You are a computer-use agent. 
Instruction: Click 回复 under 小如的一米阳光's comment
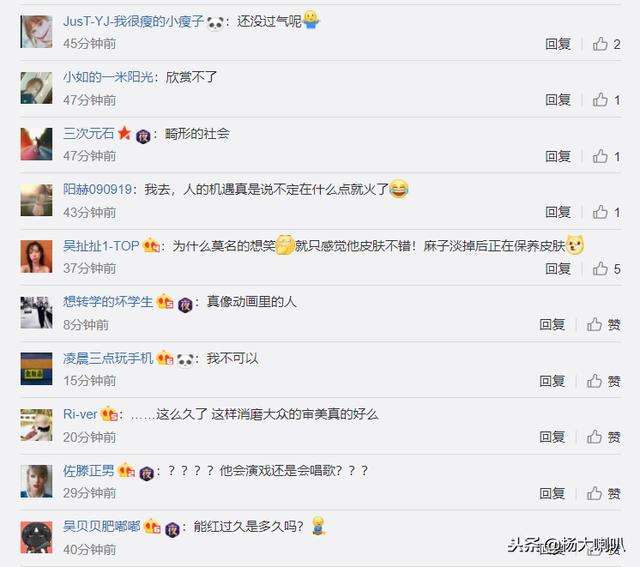(x=558, y=100)
